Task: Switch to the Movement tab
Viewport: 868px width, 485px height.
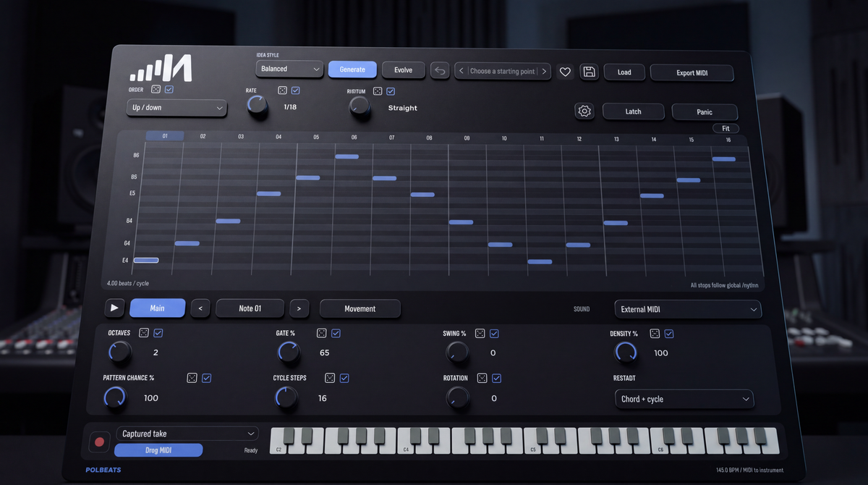Action: coord(360,308)
